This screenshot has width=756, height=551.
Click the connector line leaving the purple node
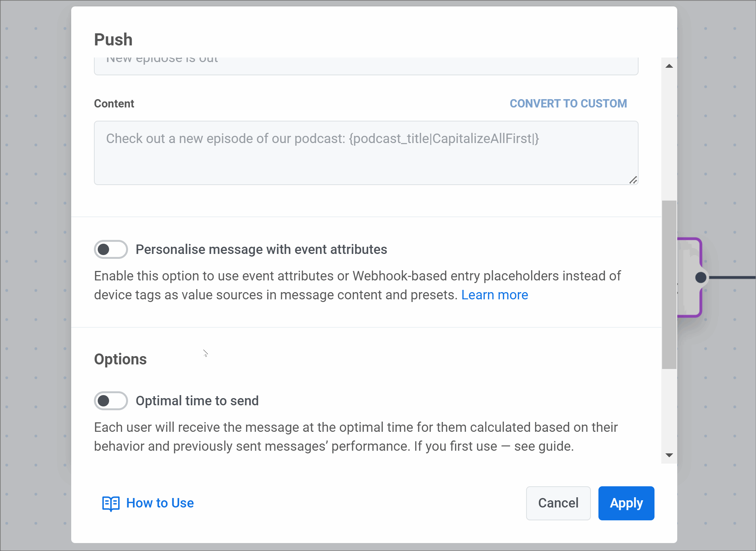[733, 277]
